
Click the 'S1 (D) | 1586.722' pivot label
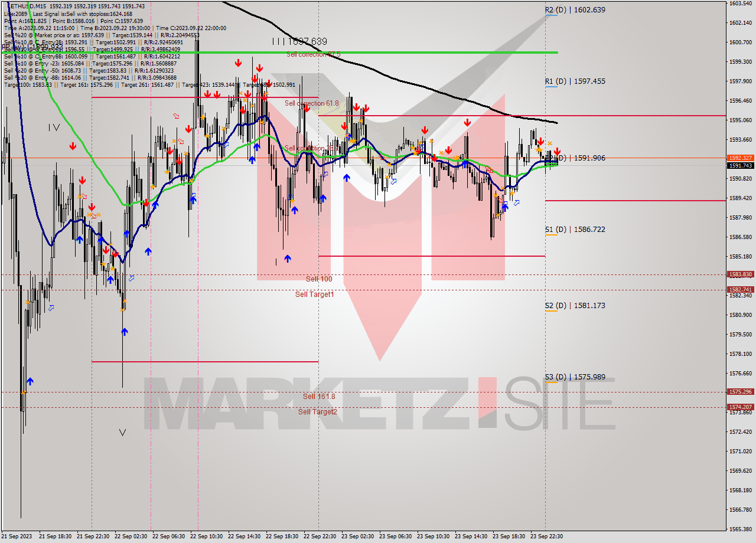click(x=575, y=230)
